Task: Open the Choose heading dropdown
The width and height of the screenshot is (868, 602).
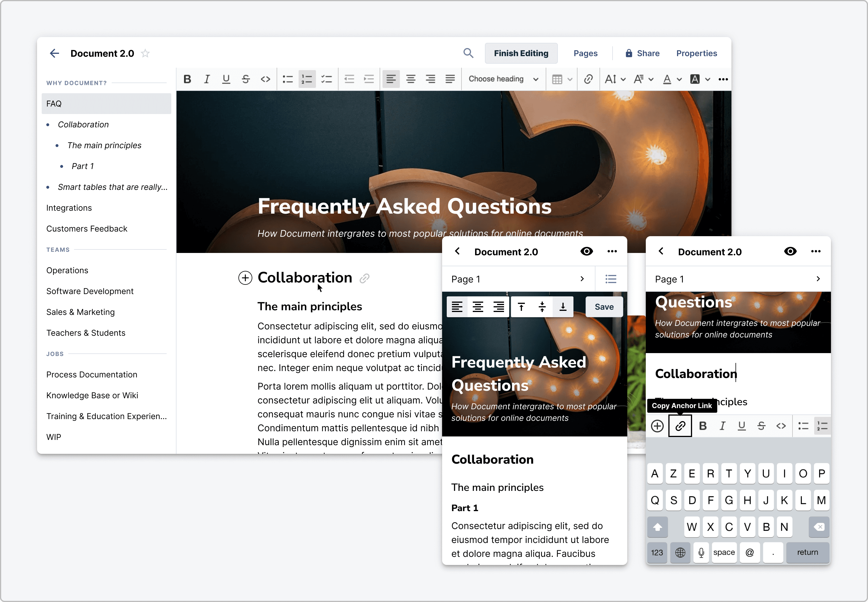Action: point(503,79)
